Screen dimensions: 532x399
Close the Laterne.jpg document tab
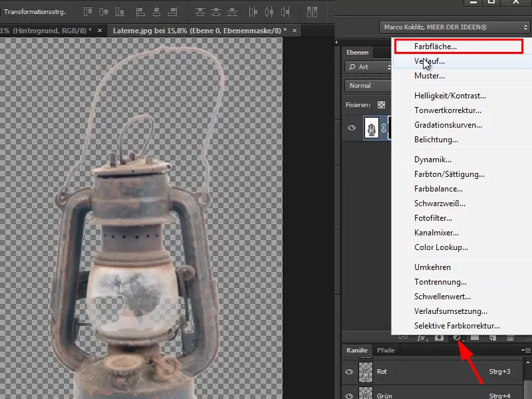pos(295,31)
